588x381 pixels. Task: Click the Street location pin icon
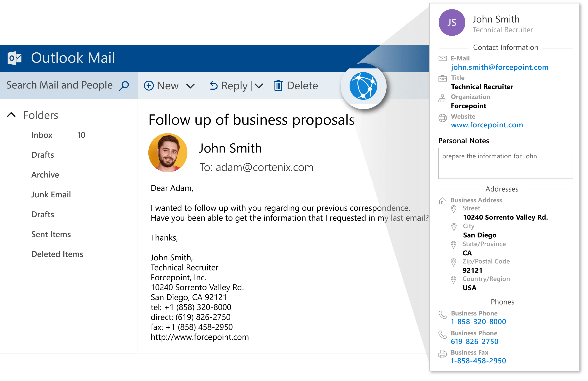(x=454, y=209)
